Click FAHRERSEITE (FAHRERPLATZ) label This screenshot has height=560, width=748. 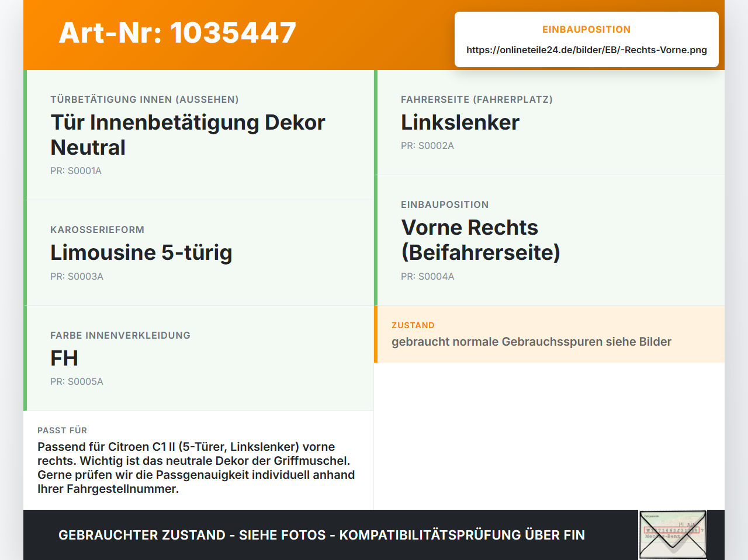pyautogui.click(x=477, y=99)
